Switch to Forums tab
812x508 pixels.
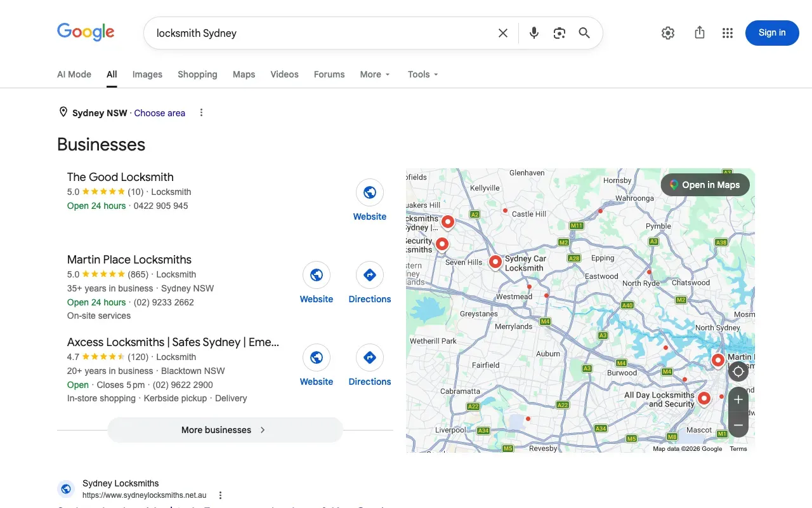(x=329, y=74)
